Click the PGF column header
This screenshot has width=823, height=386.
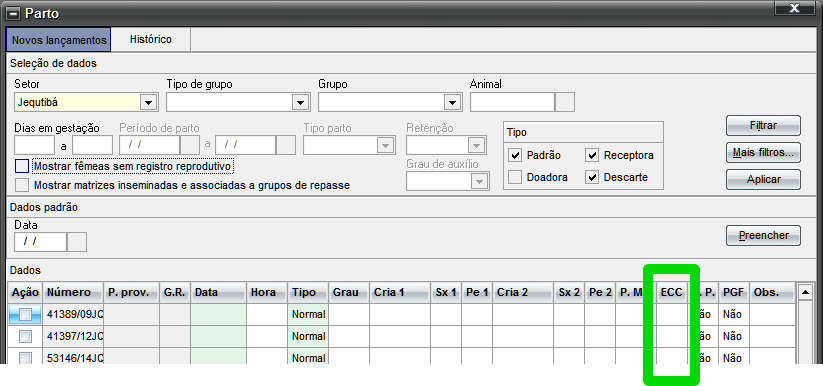(734, 293)
